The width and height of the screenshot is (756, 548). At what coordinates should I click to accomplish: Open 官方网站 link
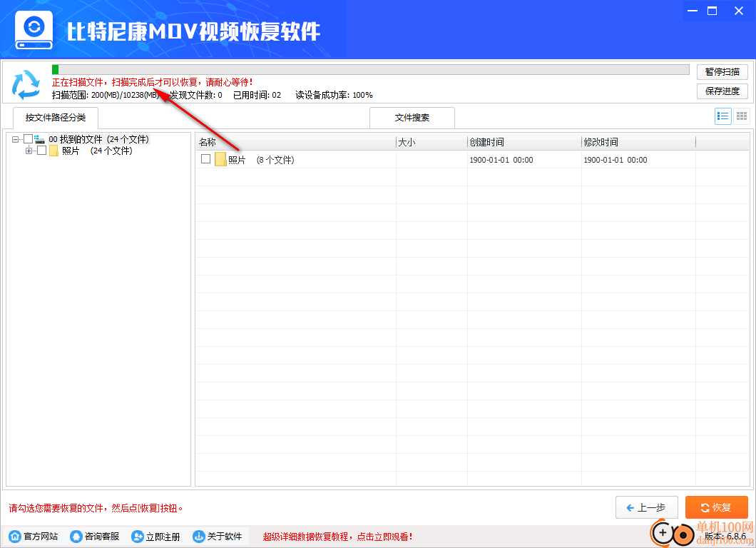[x=41, y=537]
